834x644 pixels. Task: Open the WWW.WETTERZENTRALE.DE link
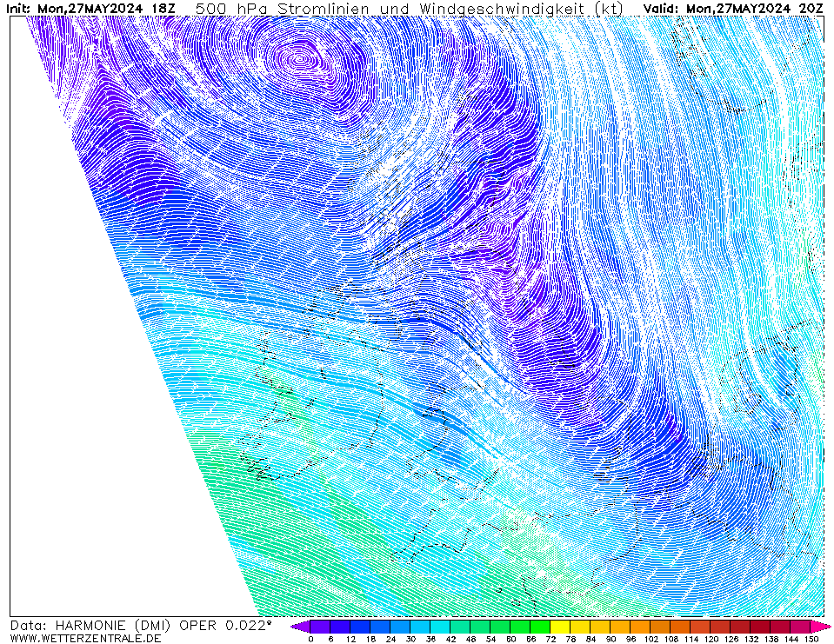[x=85, y=638]
